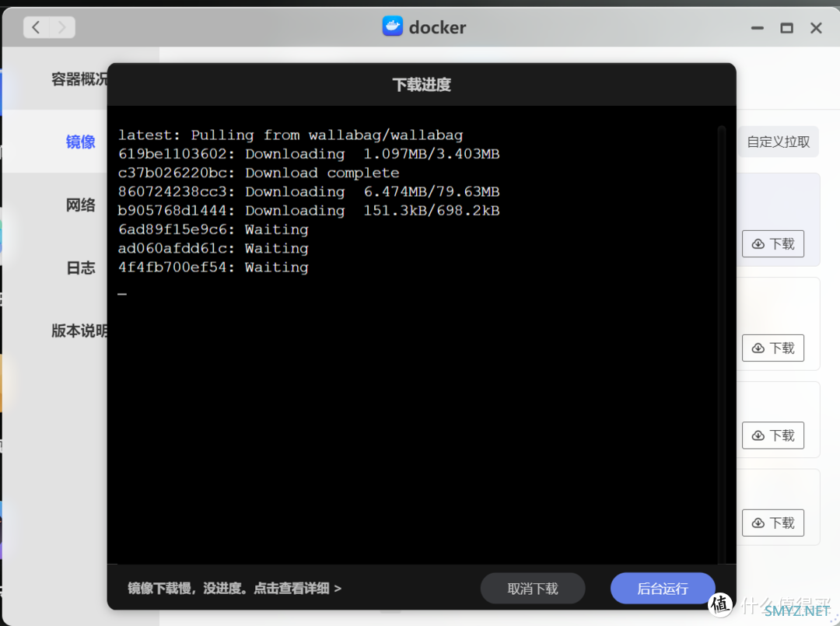Image resolution: width=840 pixels, height=626 pixels.
Task: Close the docker window
Action: click(816, 28)
